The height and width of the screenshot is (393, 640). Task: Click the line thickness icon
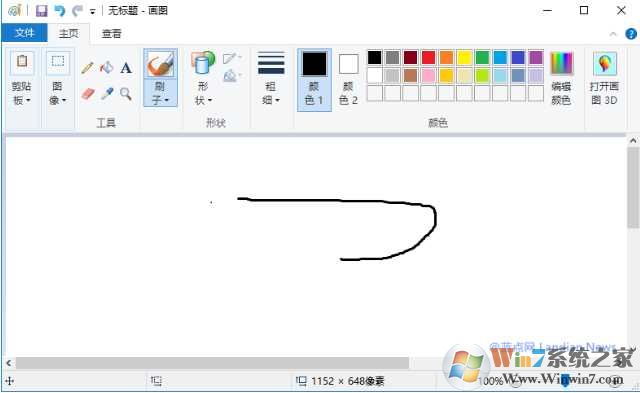[x=271, y=64]
